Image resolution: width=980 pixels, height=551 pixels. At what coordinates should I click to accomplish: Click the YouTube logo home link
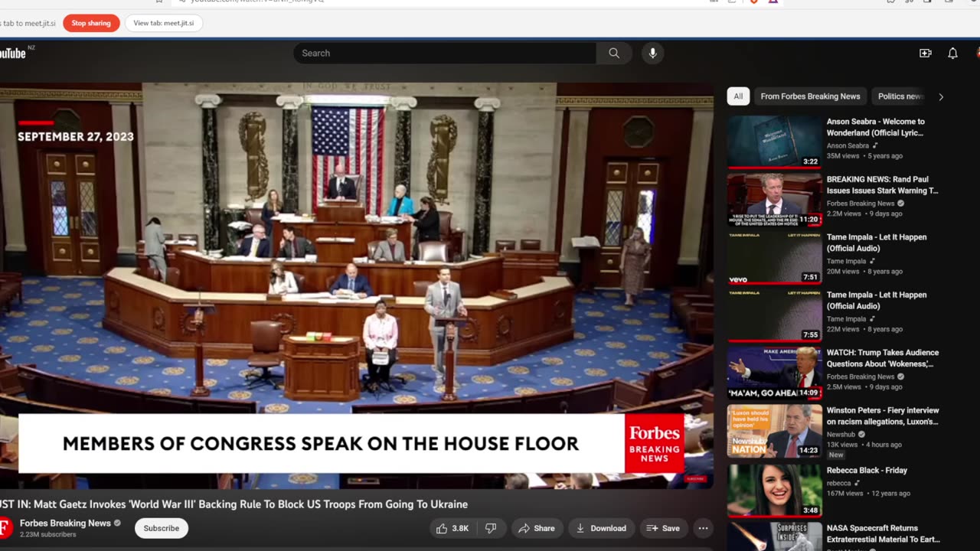tap(13, 53)
